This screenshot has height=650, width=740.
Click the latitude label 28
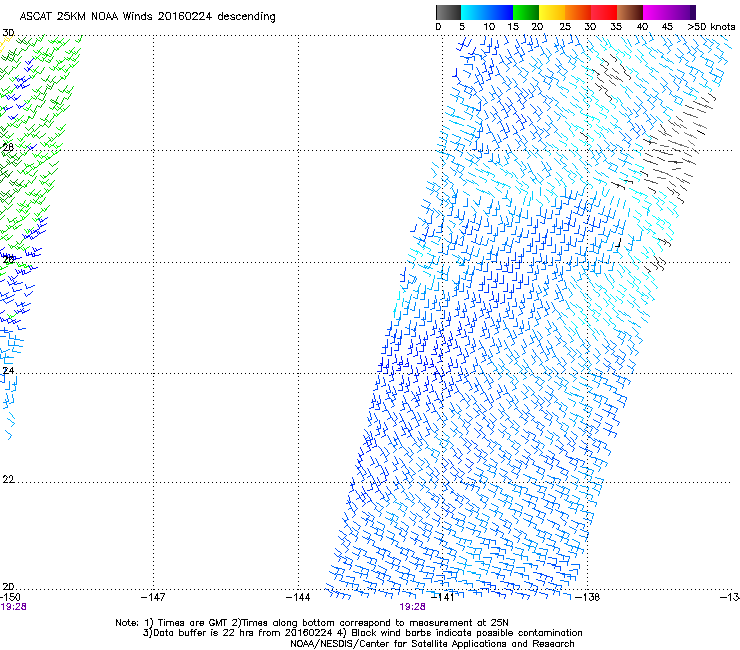[x=8, y=147]
